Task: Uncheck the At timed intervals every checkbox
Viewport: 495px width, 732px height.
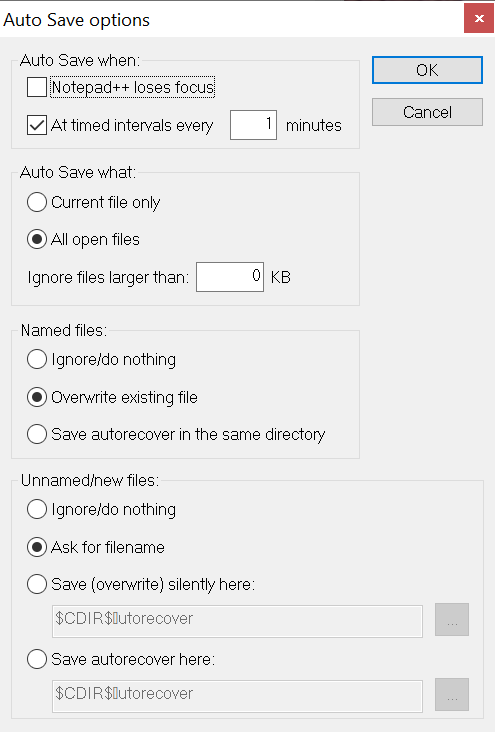Action: tap(37, 125)
